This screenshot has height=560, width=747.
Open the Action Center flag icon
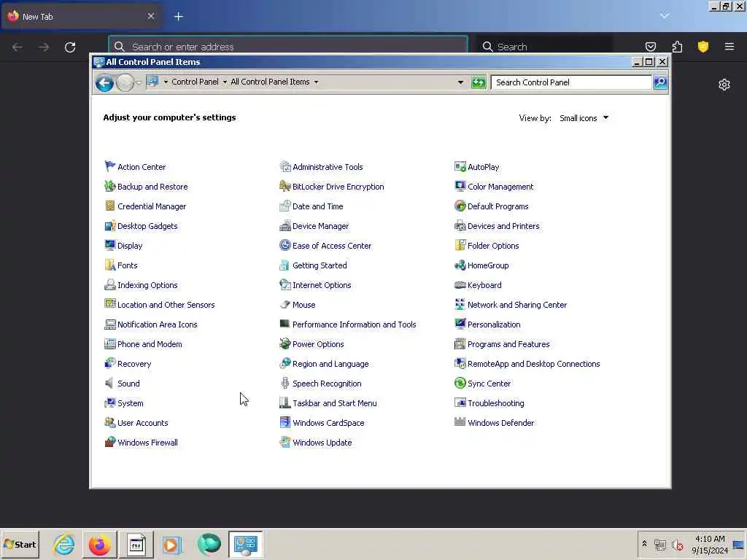click(x=110, y=166)
